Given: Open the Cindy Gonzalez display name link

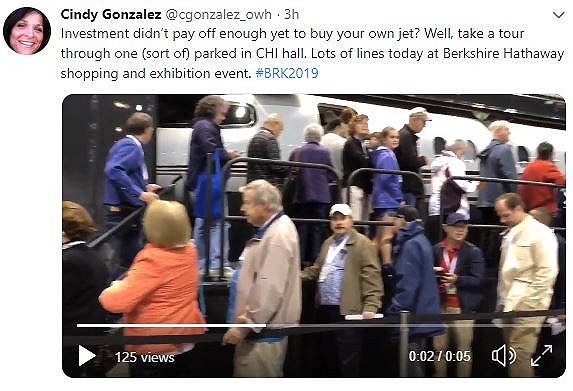Looking at the screenshot, I should 111,15.
